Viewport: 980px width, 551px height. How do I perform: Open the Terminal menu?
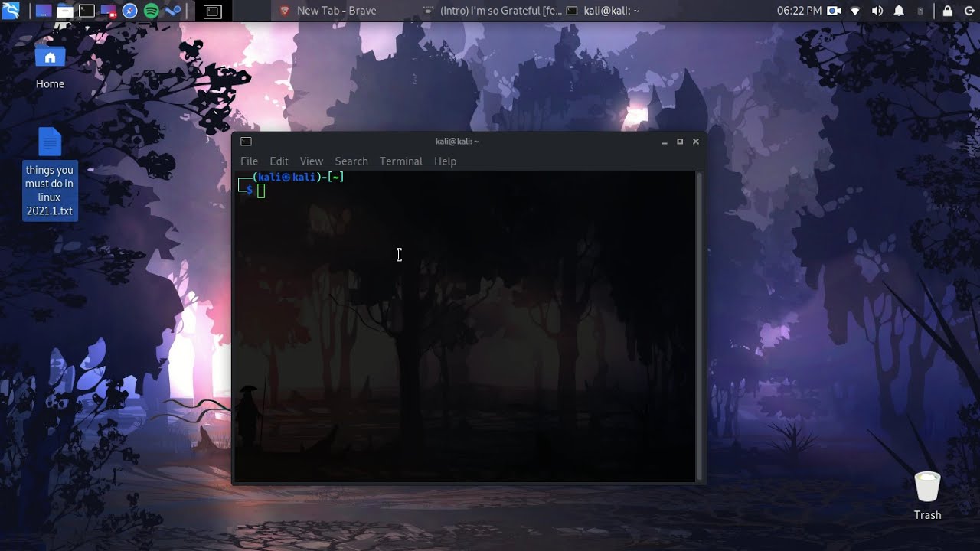click(x=401, y=161)
